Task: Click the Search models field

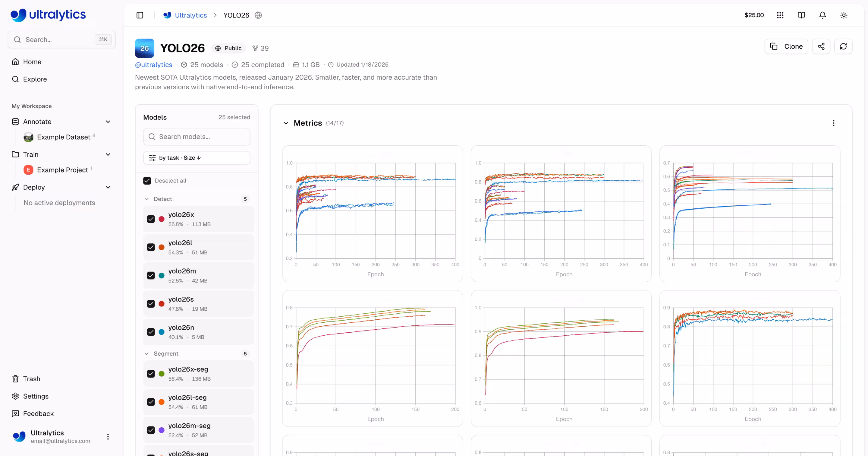Action: pyautogui.click(x=197, y=137)
